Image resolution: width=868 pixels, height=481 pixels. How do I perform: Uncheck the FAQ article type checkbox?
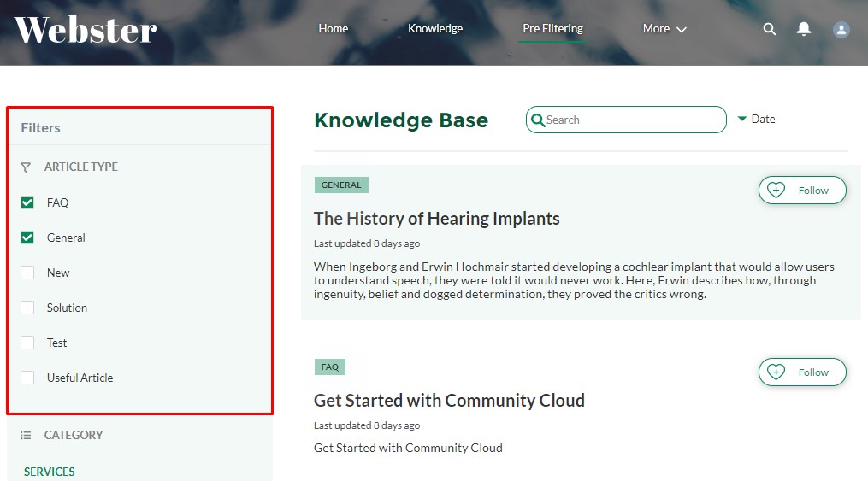pyautogui.click(x=27, y=202)
